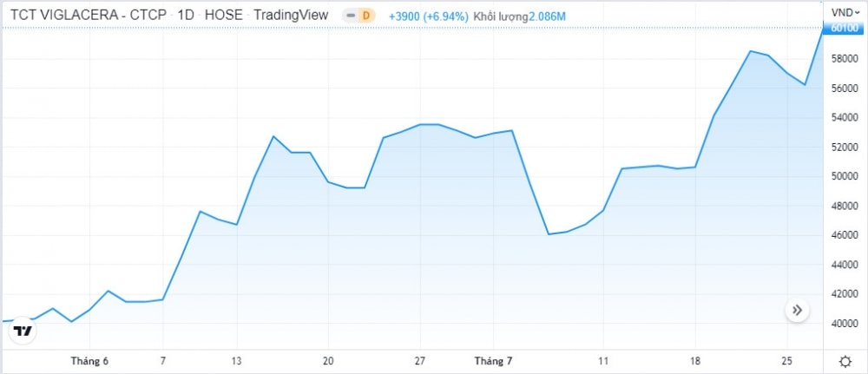Screen dimensions: 868x374
Task: Click date 27 on the time axis
Action: tap(420, 361)
